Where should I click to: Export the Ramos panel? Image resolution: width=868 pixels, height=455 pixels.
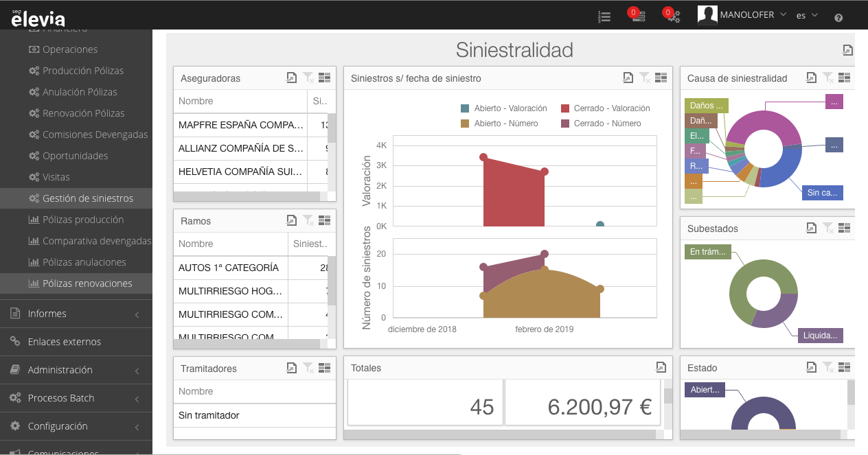click(x=292, y=220)
